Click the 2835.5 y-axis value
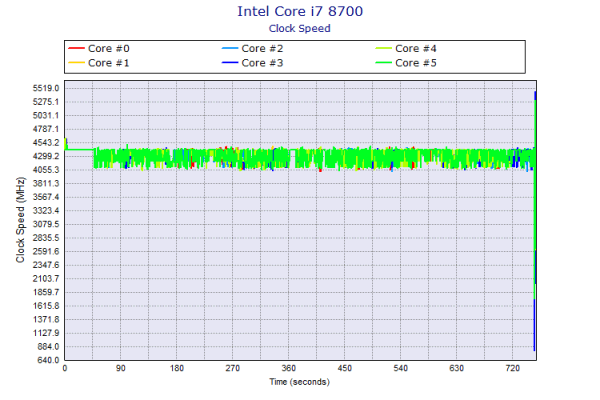Image resolution: width=600 pixels, height=400 pixels. 46,238
